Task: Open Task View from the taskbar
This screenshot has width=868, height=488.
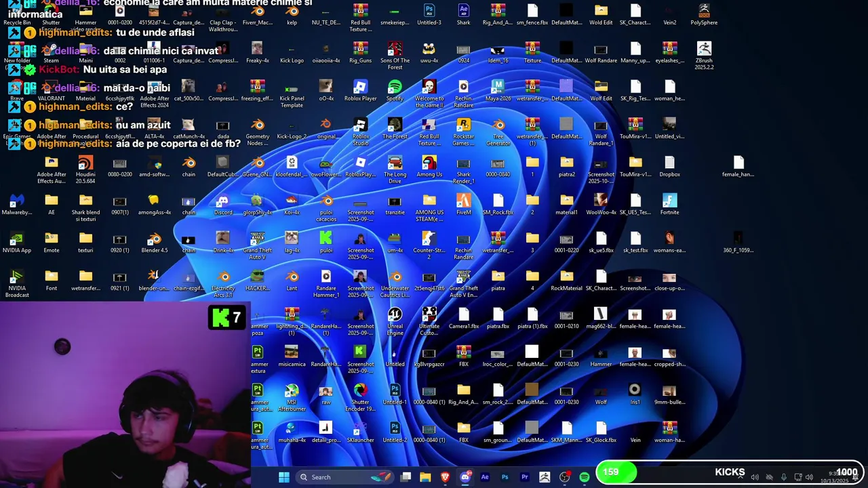Action: pyautogui.click(x=406, y=477)
